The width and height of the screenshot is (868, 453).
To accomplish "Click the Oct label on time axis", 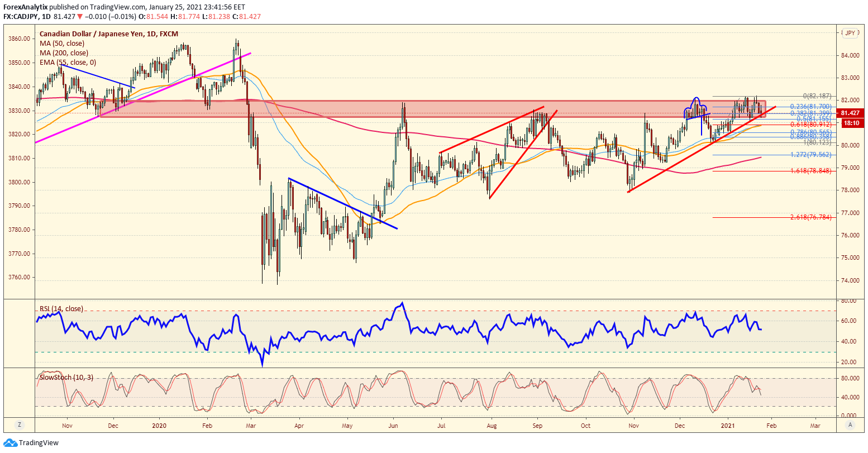I will coord(586,426).
